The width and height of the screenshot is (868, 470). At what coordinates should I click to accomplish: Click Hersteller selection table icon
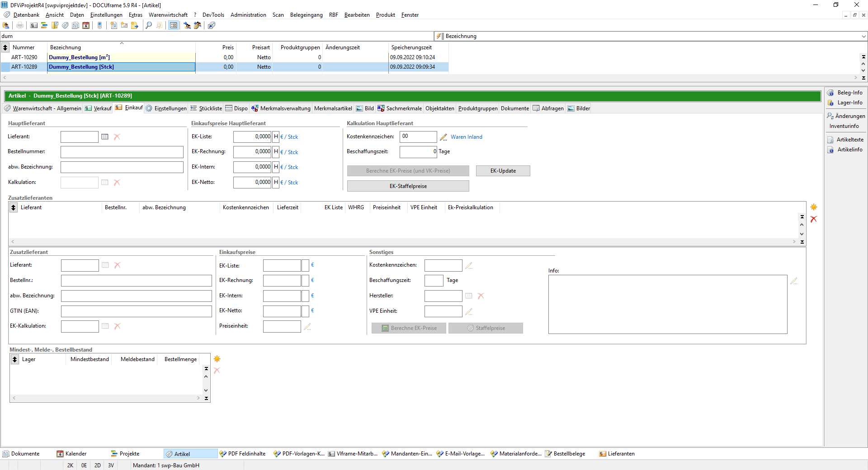pos(469,296)
